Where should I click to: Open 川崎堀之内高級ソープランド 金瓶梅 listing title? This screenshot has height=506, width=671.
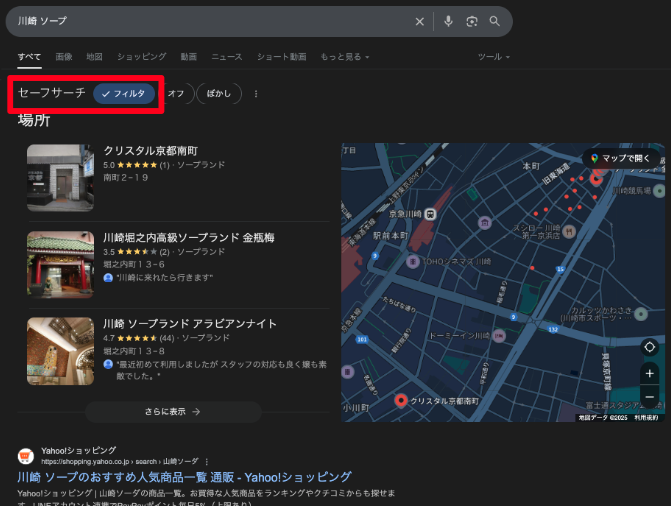point(189,238)
